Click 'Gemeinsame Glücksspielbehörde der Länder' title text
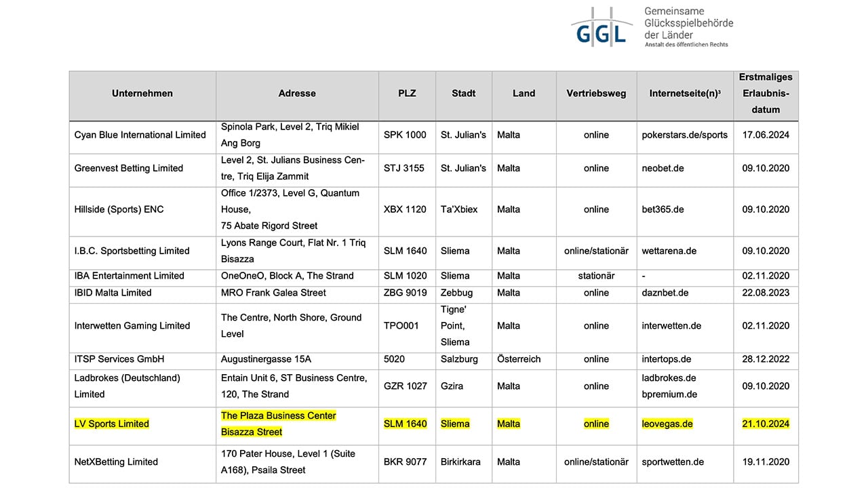Image resolution: width=868 pixels, height=488 pixels. [688, 23]
